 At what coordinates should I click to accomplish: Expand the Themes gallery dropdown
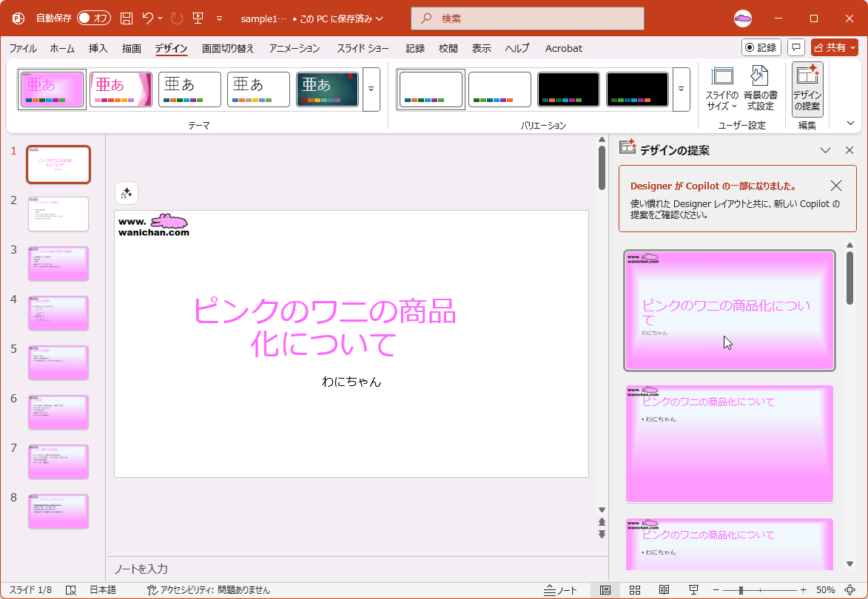pyautogui.click(x=371, y=89)
